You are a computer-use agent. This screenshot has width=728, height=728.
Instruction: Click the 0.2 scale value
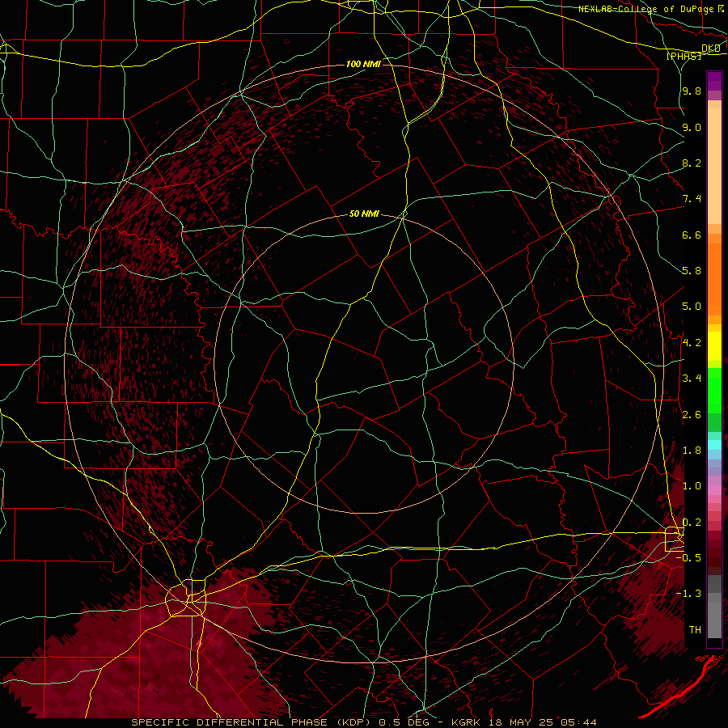[x=692, y=523]
